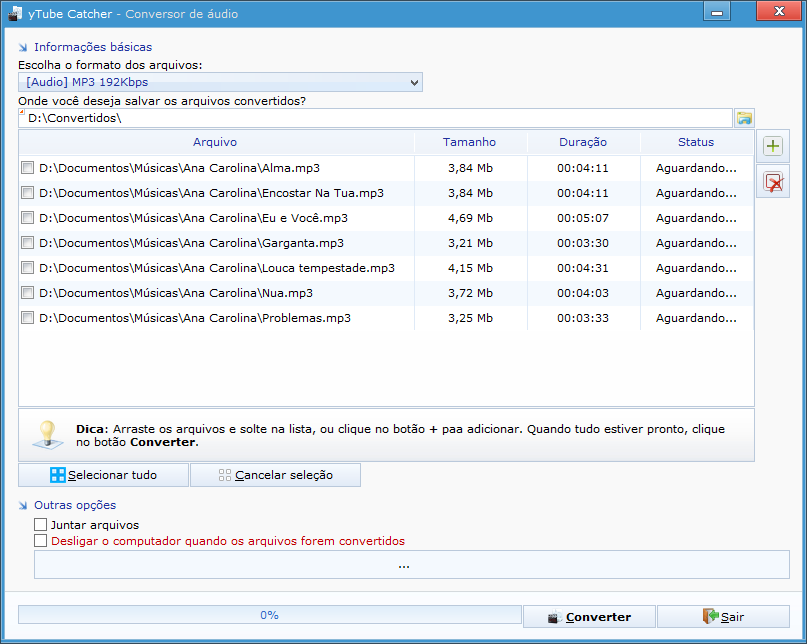Enable Desligar o computador checkbox

(x=40, y=541)
